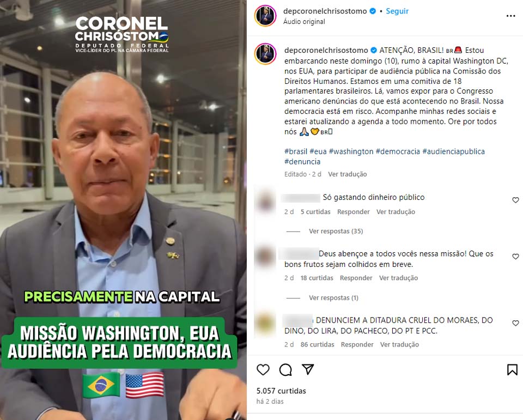The image size is (523, 420).
Task: Like the 'Deus abençoe a todos' comment
Action: point(515,257)
